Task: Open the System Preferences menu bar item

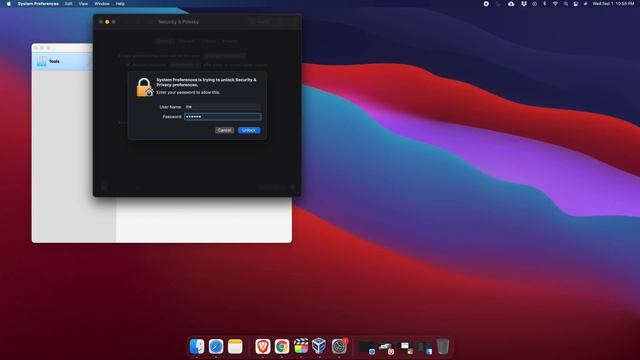Action: tap(38, 4)
